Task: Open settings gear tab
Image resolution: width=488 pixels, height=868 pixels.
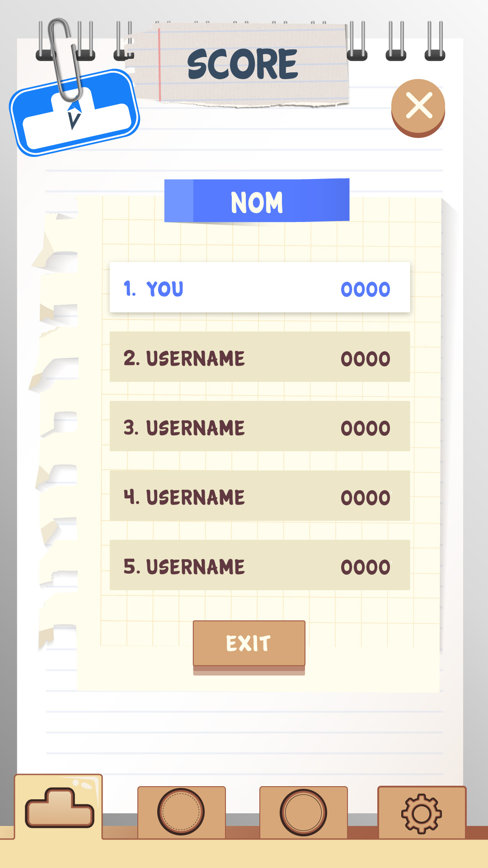Action: tap(422, 813)
